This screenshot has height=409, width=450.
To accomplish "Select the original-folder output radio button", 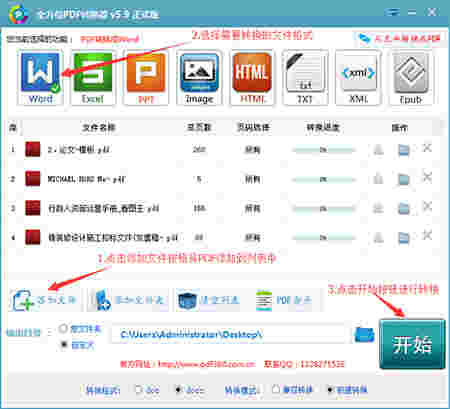I will coord(63,329).
